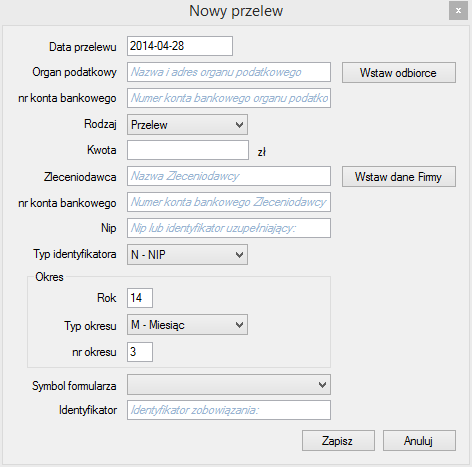
Task: Expand the Symbol formularza dropdown
Action: [229, 385]
